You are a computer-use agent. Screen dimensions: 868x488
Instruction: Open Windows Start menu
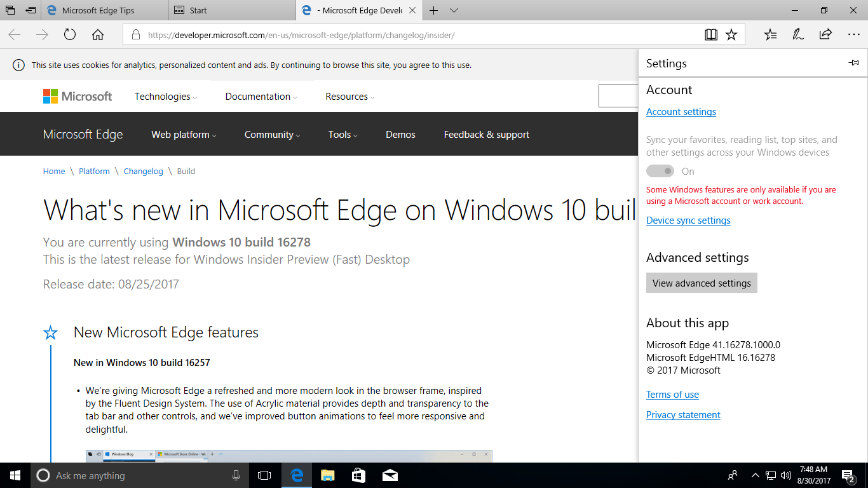click(15, 475)
